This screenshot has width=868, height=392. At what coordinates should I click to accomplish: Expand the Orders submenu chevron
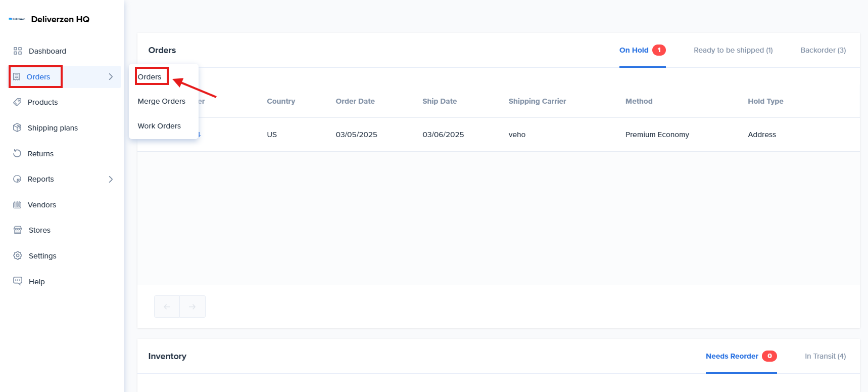click(x=111, y=77)
